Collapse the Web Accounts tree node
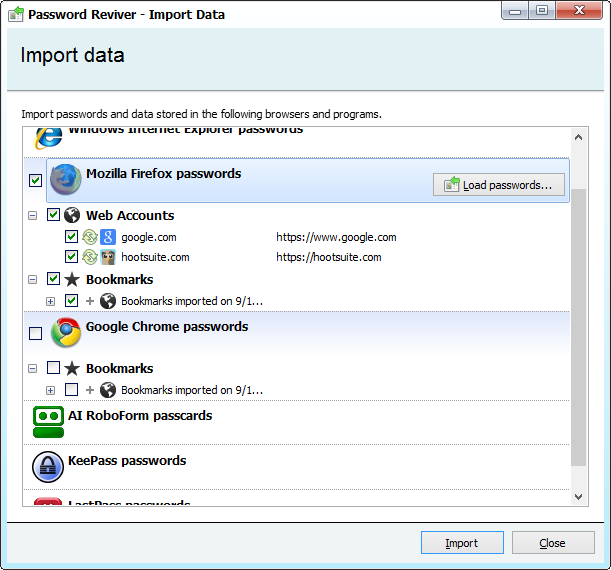This screenshot has height=570, width=611. click(x=33, y=215)
